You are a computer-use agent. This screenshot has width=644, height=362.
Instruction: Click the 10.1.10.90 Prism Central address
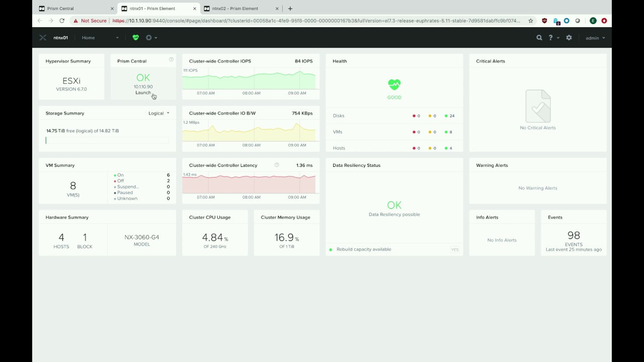click(x=143, y=86)
